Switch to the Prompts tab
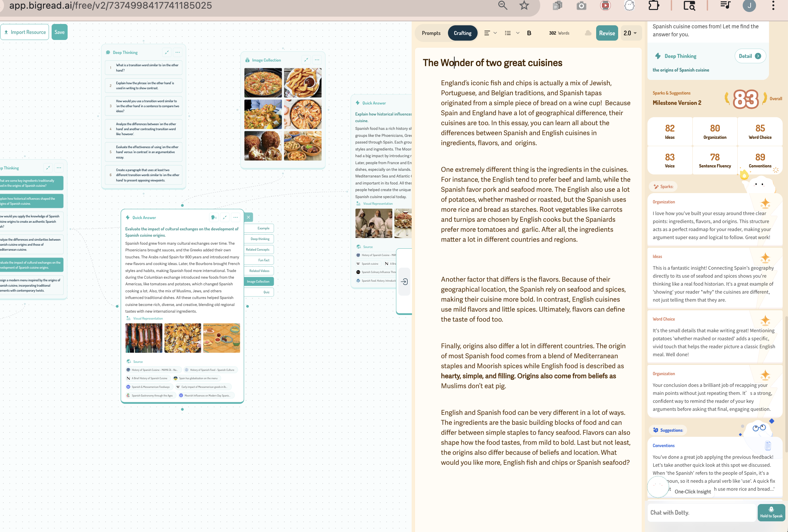The height and width of the screenshot is (532, 788). click(431, 33)
